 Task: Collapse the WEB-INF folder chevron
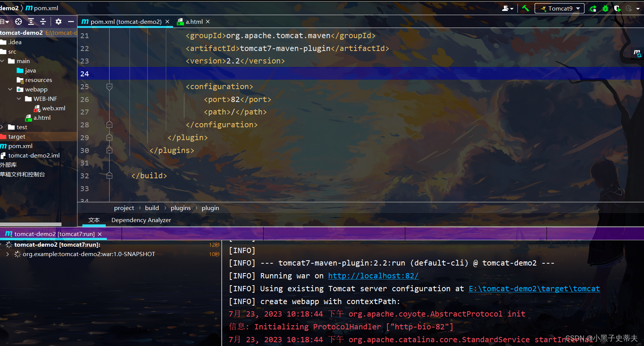[x=19, y=99]
